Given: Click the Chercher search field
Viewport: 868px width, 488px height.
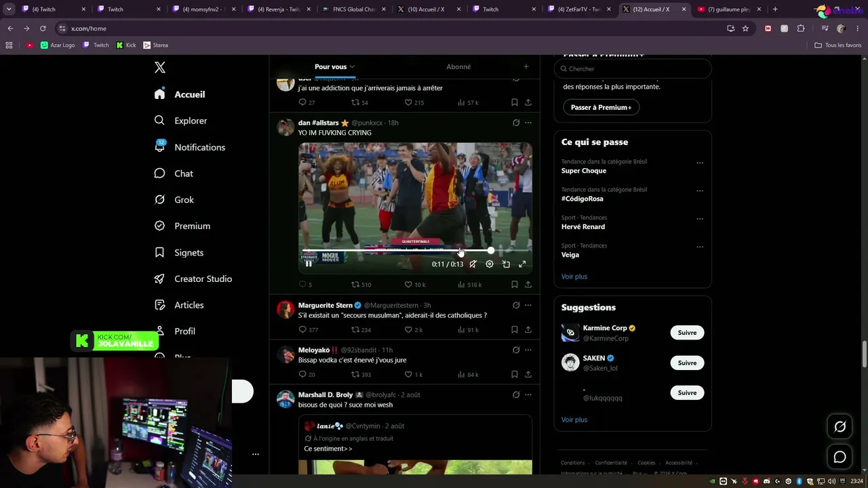Looking at the screenshot, I should click(633, 68).
